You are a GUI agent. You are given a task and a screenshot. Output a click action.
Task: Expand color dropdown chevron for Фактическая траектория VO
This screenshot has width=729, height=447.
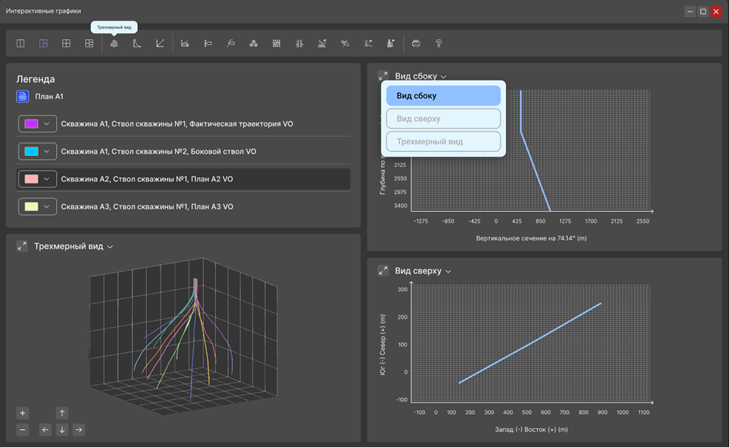pos(46,124)
